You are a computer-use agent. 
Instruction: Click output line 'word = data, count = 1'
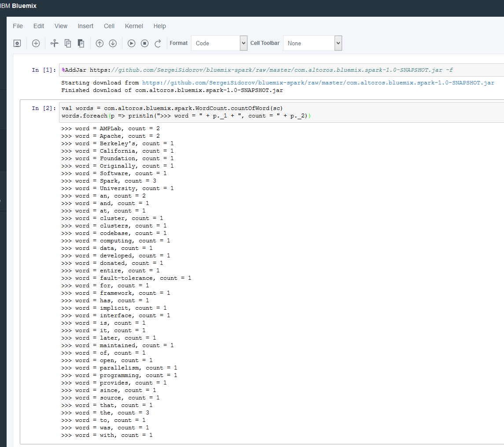(107, 248)
